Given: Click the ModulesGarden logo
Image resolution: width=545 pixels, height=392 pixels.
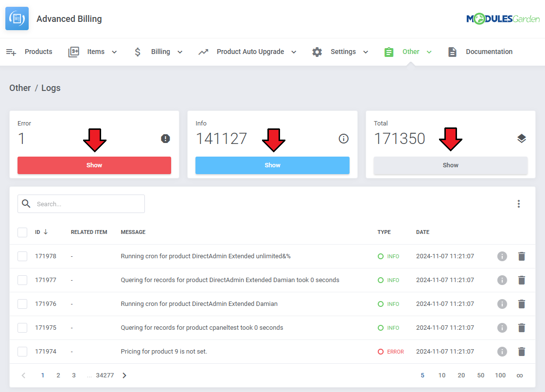Looking at the screenshot, I should [x=503, y=19].
